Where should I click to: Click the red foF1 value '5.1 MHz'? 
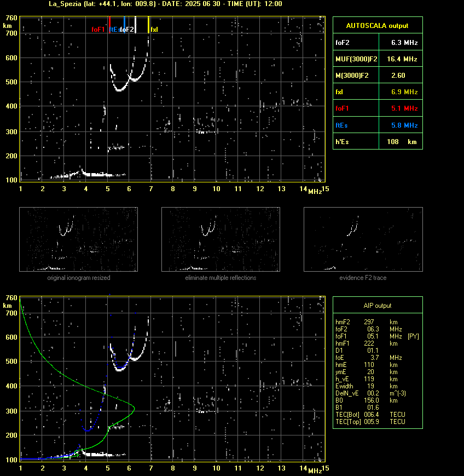click(x=404, y=108)
